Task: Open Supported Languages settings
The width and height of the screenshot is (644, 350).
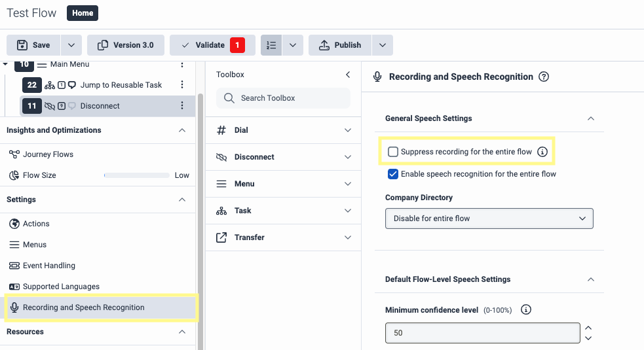Action: tap(61, 287)
